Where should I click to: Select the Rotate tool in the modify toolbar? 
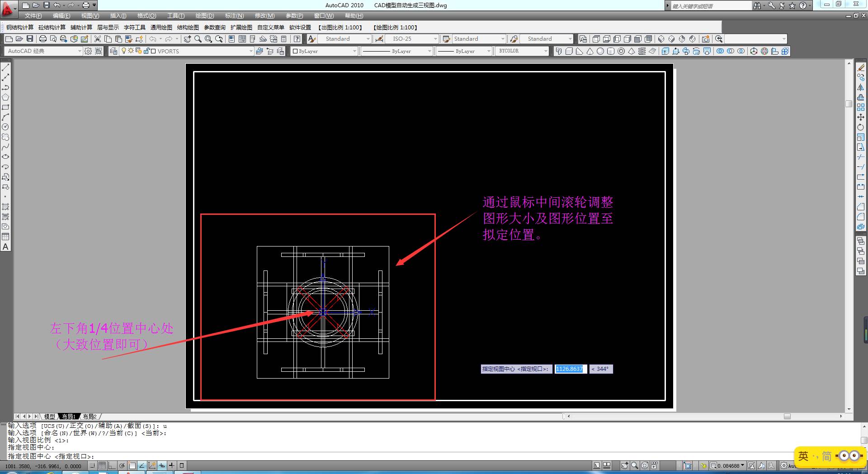(861, 127)
